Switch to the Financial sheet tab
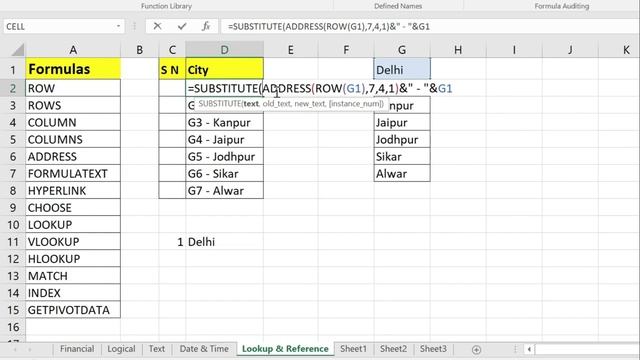The width and height of the screenshot is (640, 360). [x=77, y=349]
